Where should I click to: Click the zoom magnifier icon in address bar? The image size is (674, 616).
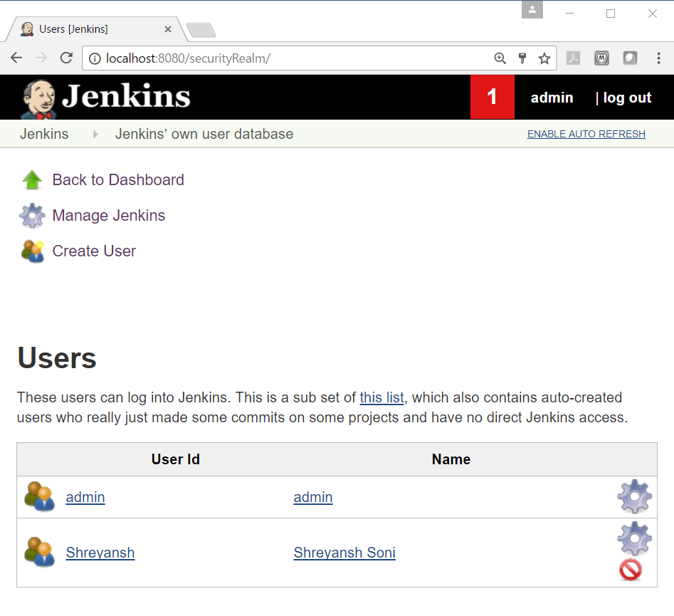pos(500,58)
